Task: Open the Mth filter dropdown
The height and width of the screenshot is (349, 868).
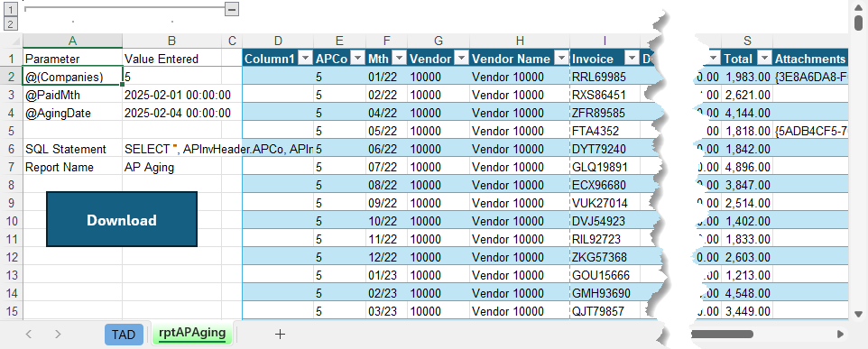Action: (399, 59)
